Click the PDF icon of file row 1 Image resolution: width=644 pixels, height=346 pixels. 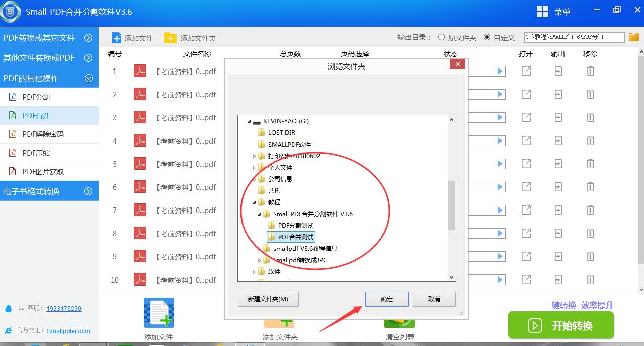click(140, 72)
